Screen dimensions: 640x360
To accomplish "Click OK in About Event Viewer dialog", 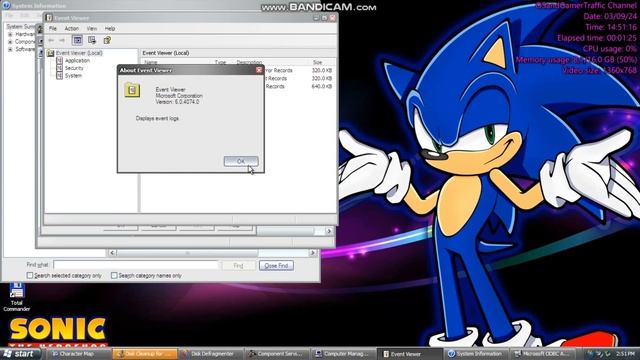I will point(241,161).
